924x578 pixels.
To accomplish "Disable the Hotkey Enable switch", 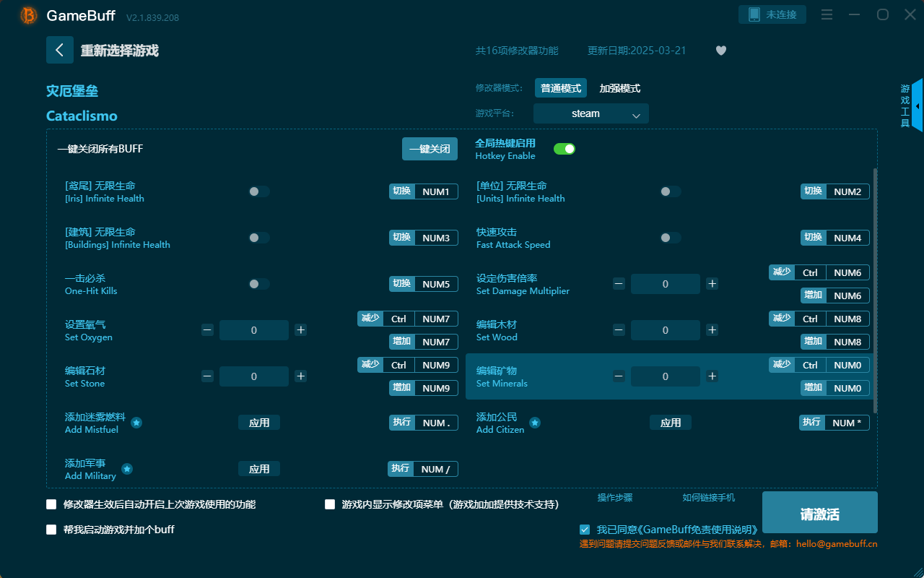I will tap(565, 148).
